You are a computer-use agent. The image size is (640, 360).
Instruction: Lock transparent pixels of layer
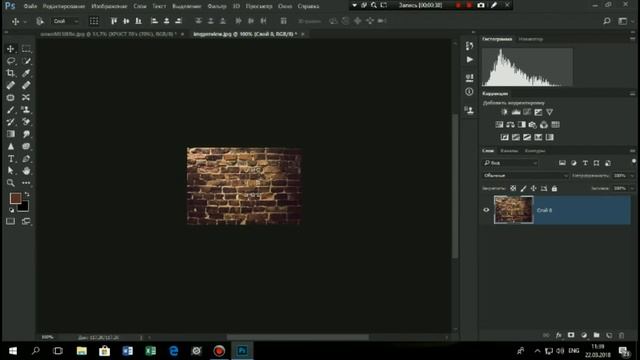(x=513, y=189)
